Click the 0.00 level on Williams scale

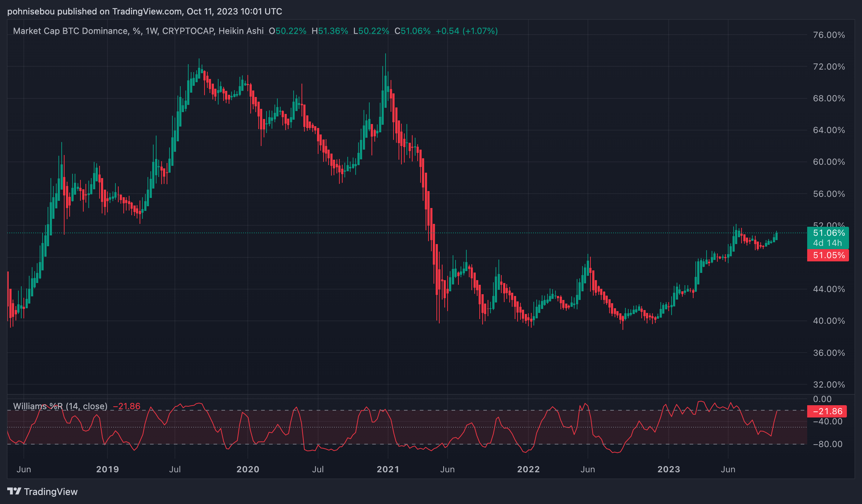pyautogui.click(x=822, y=399)
